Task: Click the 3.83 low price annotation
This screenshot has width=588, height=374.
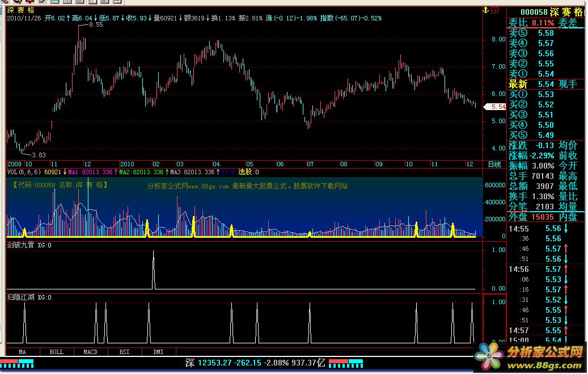Action: (39, 155)
